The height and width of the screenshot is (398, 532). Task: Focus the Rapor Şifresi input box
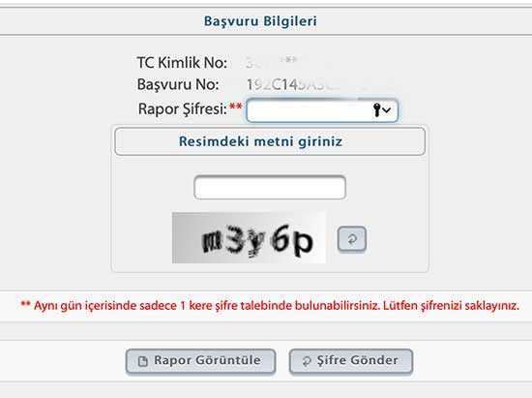[322, 110]
